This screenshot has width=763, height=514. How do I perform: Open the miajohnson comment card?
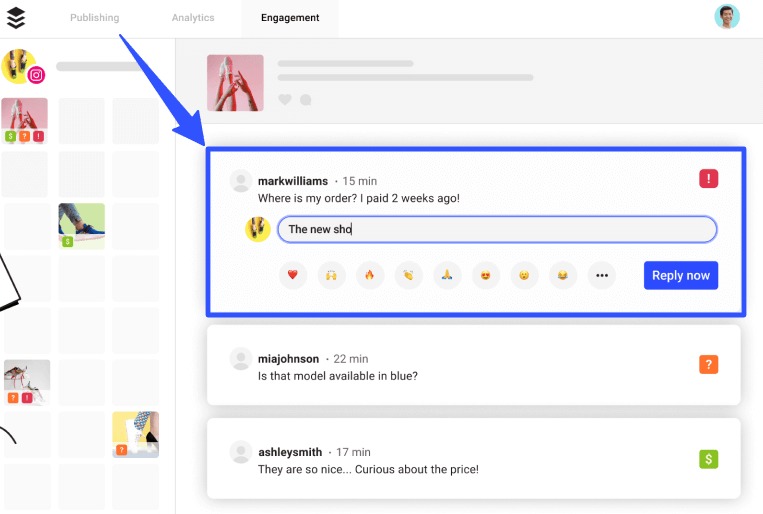(473, 366)
